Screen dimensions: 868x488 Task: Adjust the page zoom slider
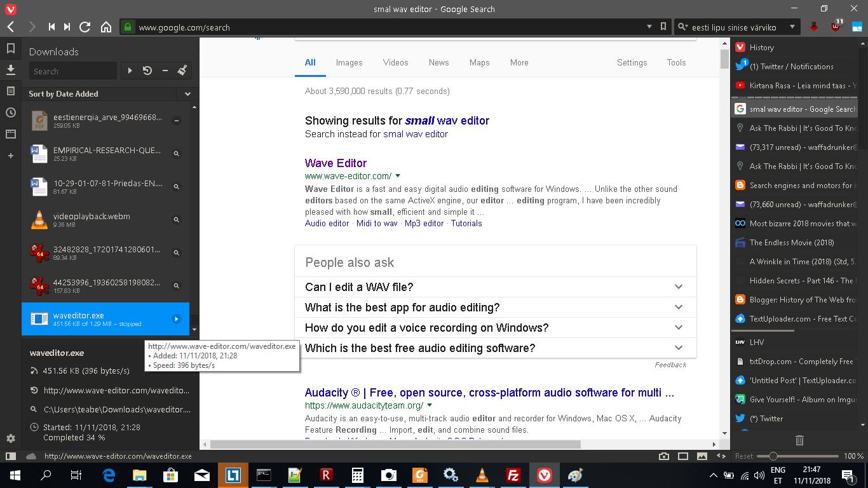point(773,456)
